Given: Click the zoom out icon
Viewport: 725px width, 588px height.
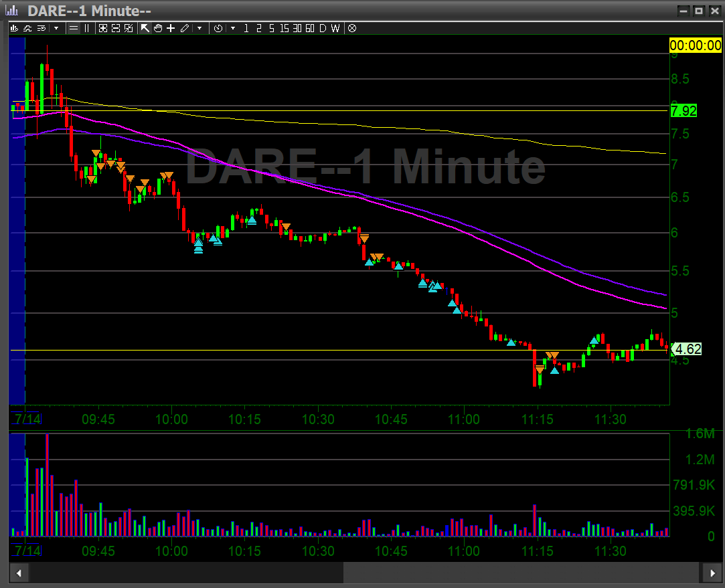Looking at the screenshot, I should [116, 28].
